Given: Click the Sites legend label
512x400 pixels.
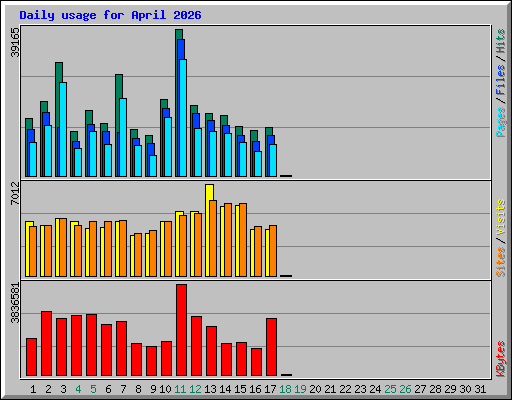Looking at the screenshot, I should click(x=501, y=262).
